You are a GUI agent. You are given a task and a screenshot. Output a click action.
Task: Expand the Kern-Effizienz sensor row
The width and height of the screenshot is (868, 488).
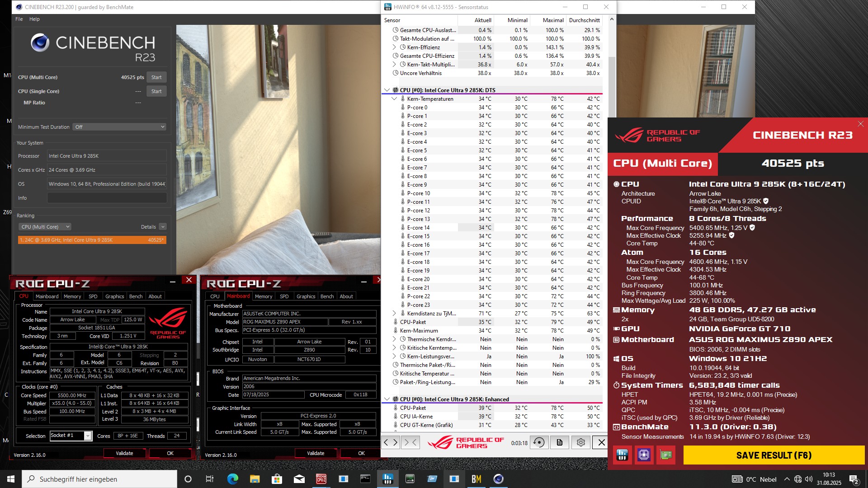pyautogui.click(x=394, y=47)
